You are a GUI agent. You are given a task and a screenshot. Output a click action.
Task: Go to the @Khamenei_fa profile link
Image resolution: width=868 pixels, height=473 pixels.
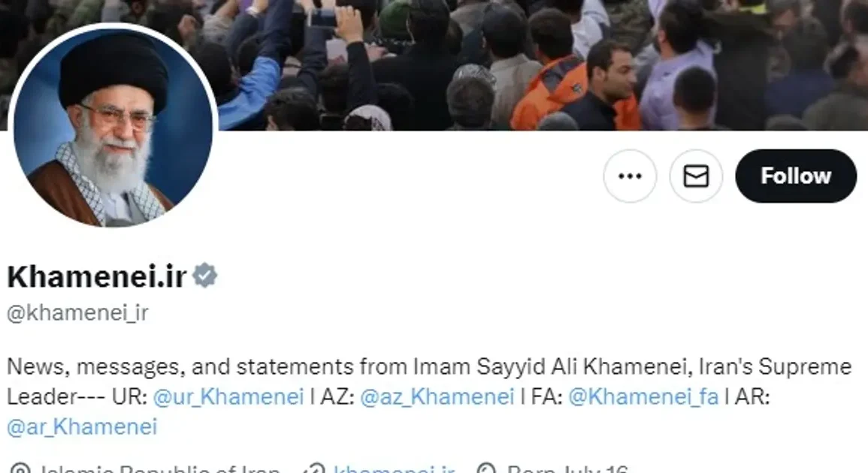pyautogui.click(x=643, y=396)
